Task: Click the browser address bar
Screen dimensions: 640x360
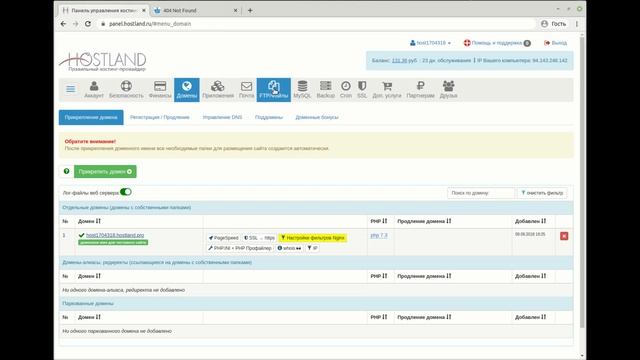Action: (x=316, y=24)
